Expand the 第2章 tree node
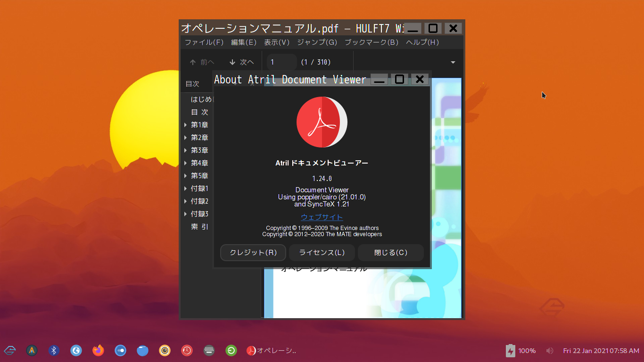The height and width of the screenshot is (362, 644). pos(185,138)
